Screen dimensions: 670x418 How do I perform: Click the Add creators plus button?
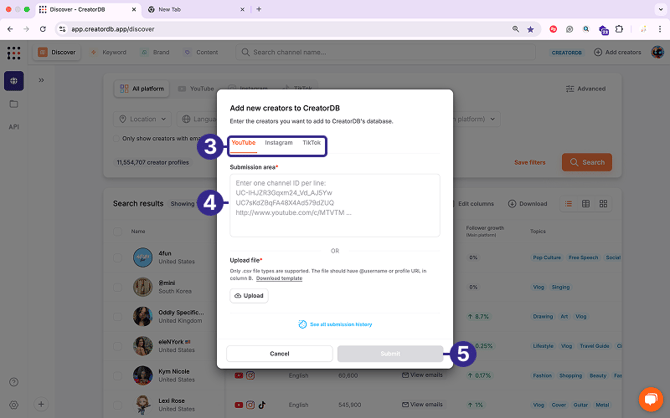[x=617, y=52]
